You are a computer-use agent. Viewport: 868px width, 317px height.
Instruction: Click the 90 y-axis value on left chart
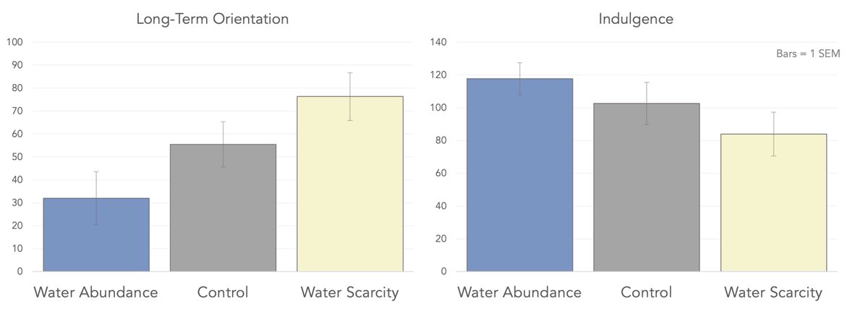coord(15,65)
